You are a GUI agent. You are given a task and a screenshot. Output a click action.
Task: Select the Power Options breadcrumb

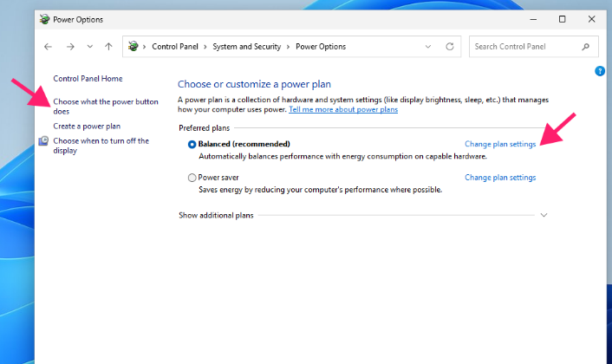[x=321, y=47]
